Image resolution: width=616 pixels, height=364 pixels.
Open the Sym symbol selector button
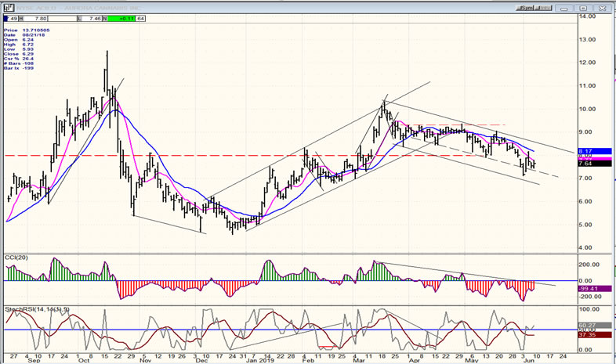pyautogui.click(x=526, y=6)
